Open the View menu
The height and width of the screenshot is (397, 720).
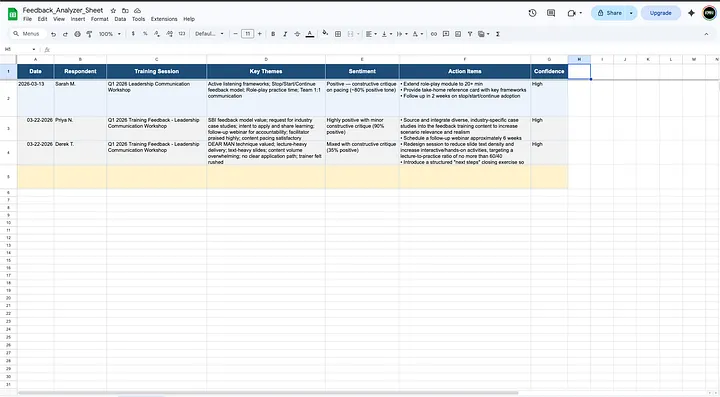point(59,19)
